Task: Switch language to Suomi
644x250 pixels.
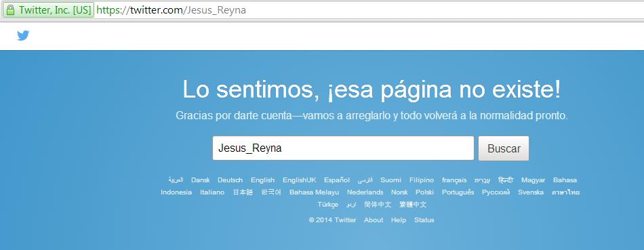Action: click(390, 180)
